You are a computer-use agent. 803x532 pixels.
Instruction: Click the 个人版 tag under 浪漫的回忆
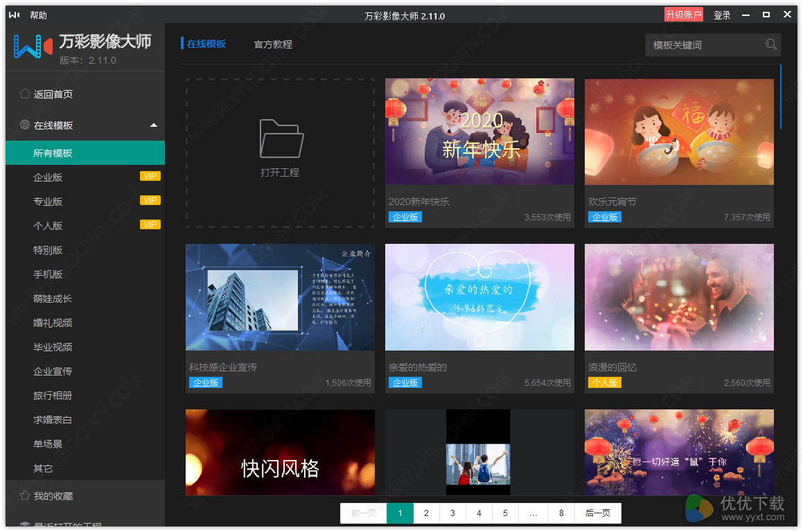[604, 382]
